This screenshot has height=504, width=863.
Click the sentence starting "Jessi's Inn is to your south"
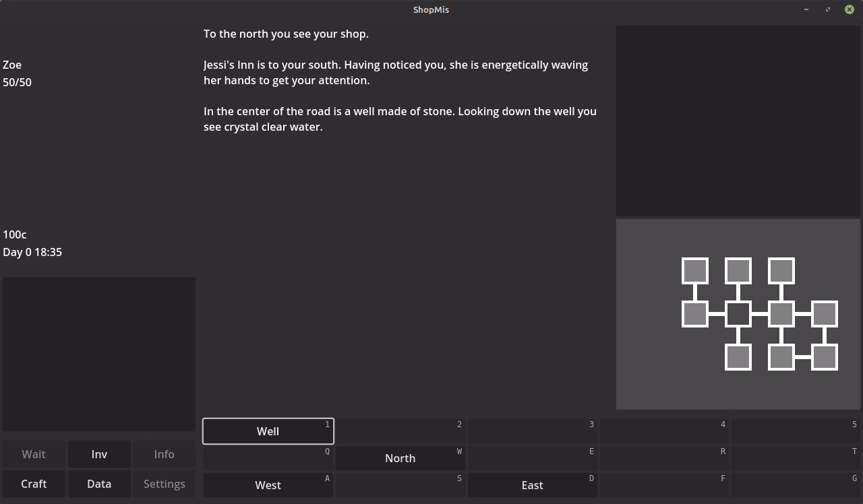click(396, 73)
